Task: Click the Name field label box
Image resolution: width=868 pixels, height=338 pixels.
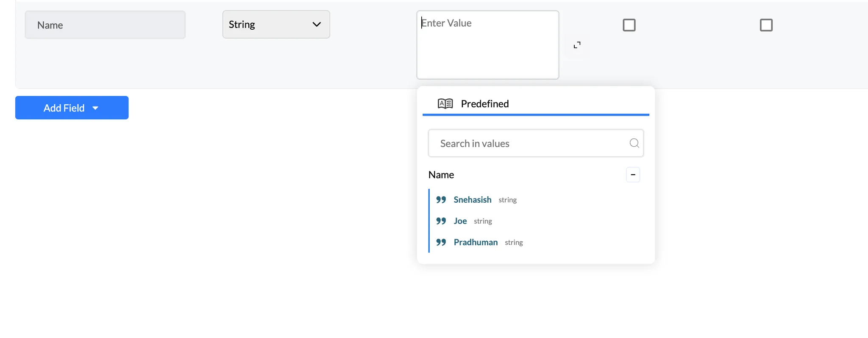Action: pyautogui.click(x=105, y=25)
